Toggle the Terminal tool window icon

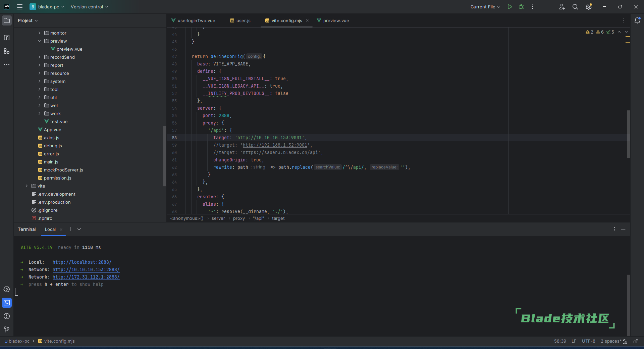click(x=7, y=303)
